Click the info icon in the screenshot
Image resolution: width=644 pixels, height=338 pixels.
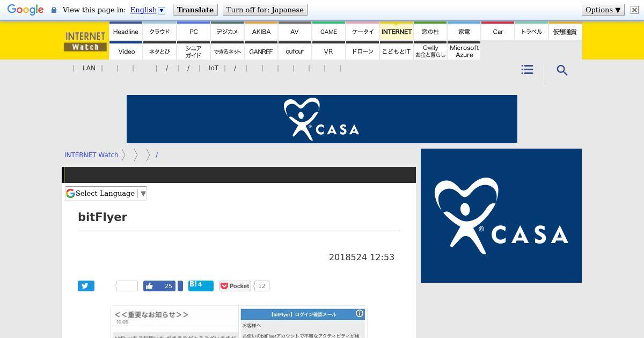click(x=360, y=313)
